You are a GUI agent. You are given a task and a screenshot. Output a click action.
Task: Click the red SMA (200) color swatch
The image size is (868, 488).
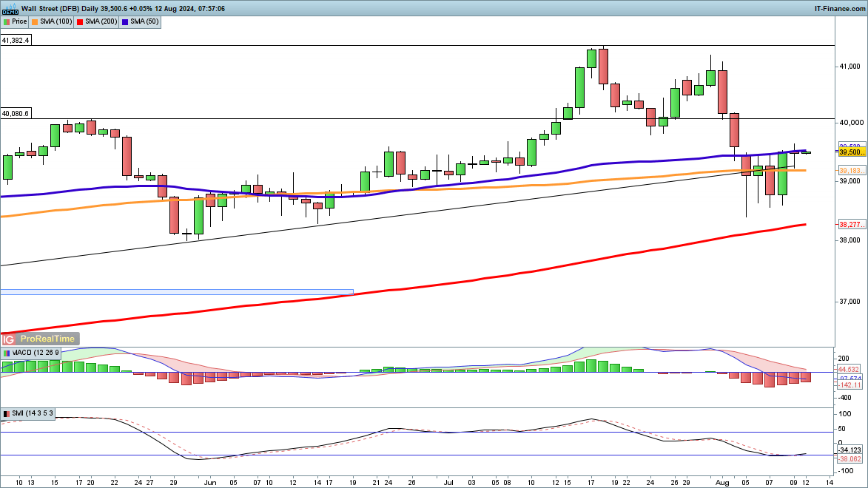tap(80, 21)
